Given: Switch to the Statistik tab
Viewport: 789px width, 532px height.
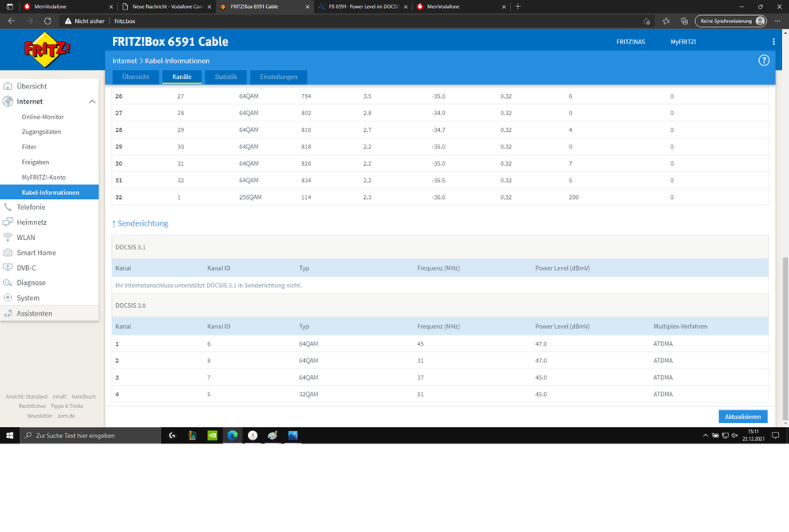Looking at the screenshot, I should point(225,77).
